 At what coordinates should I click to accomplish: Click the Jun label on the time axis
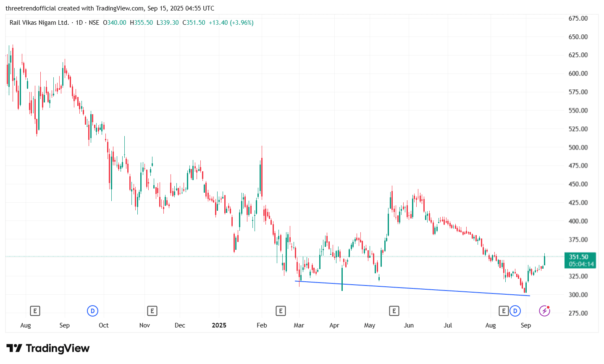click(x=409, y=325)
